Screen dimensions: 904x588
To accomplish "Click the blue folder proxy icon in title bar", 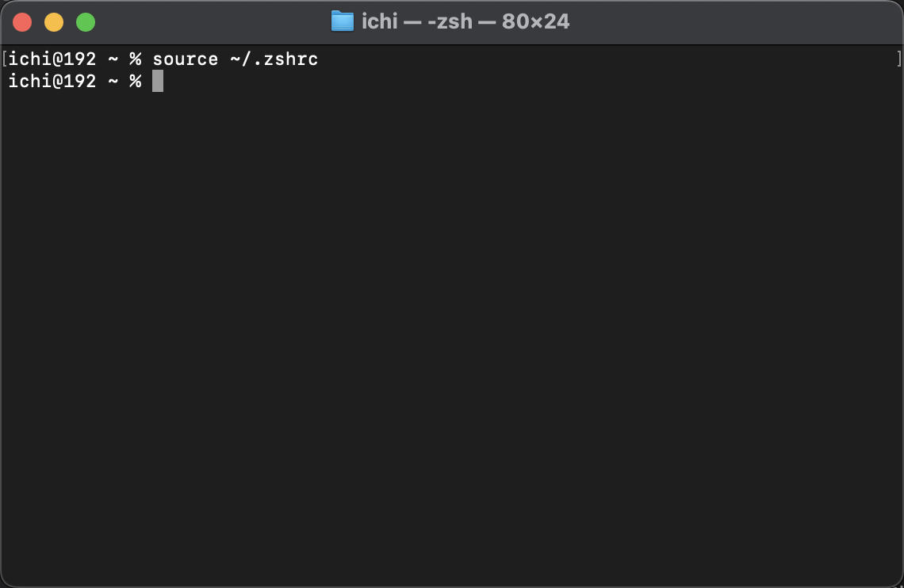I will click(342, 21).
